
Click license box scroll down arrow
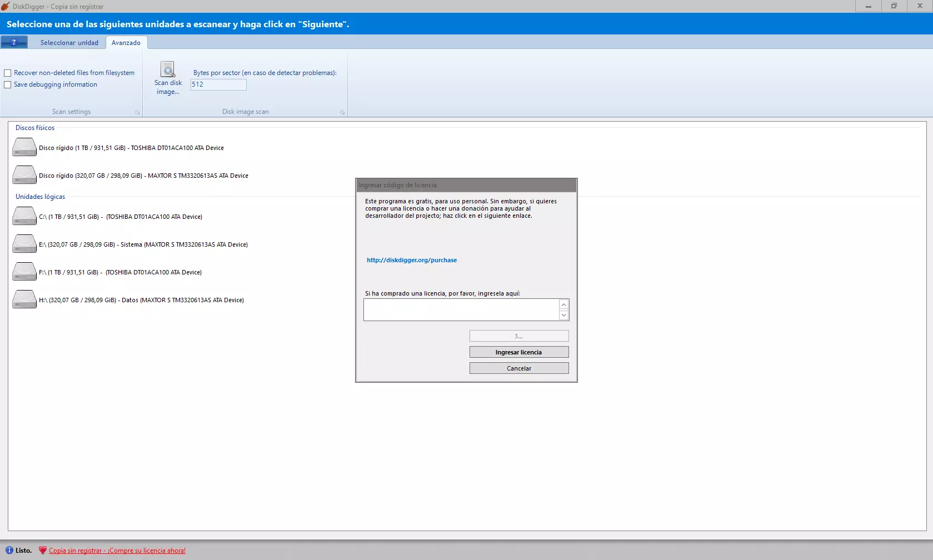563,315
